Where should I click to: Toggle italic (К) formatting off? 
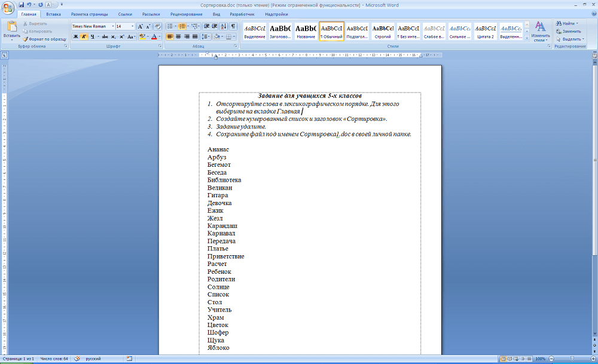tap(84, 36)
